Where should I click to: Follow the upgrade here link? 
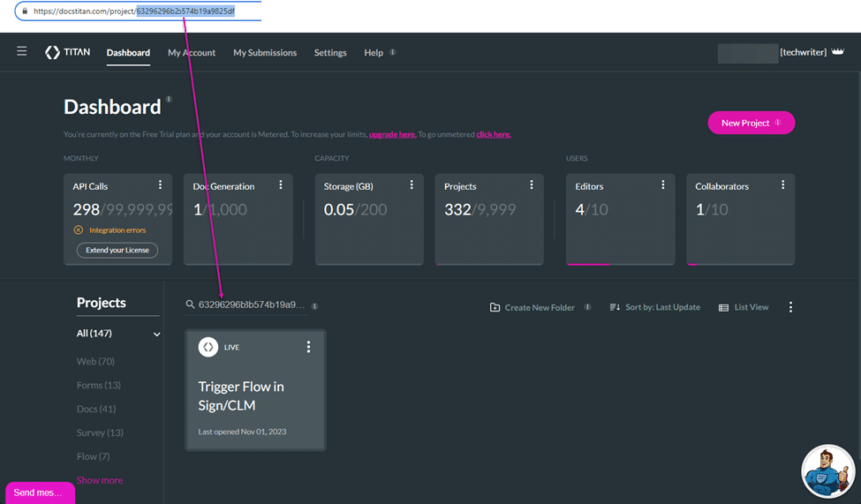coord(392,134)
